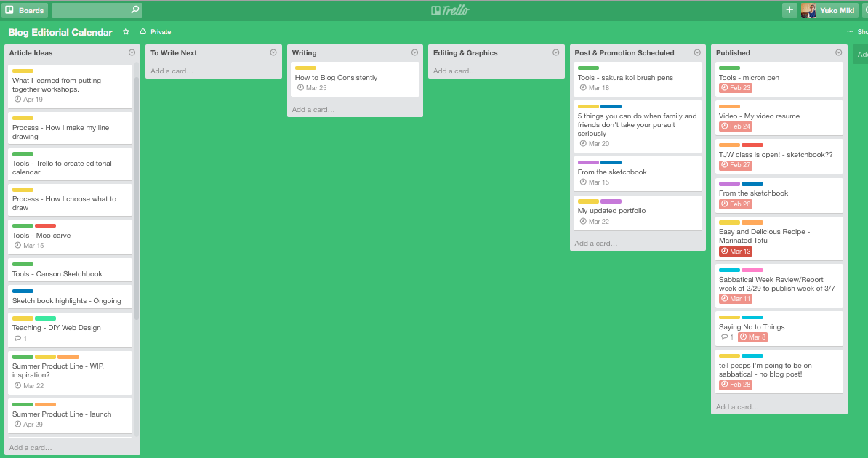This screenshot has height=458, width=868.
Task: Click the Mar 25 clock due date
Action: (311, 88)
